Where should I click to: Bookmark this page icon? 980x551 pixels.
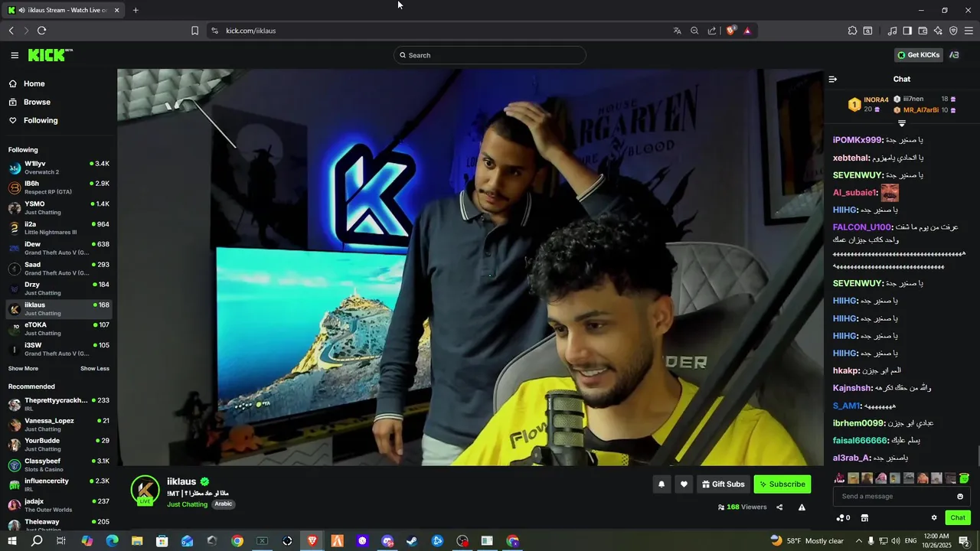(x=194, y=31)
